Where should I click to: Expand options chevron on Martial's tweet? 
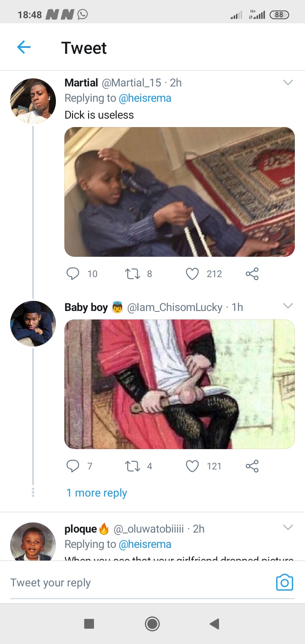pos(288,83)
